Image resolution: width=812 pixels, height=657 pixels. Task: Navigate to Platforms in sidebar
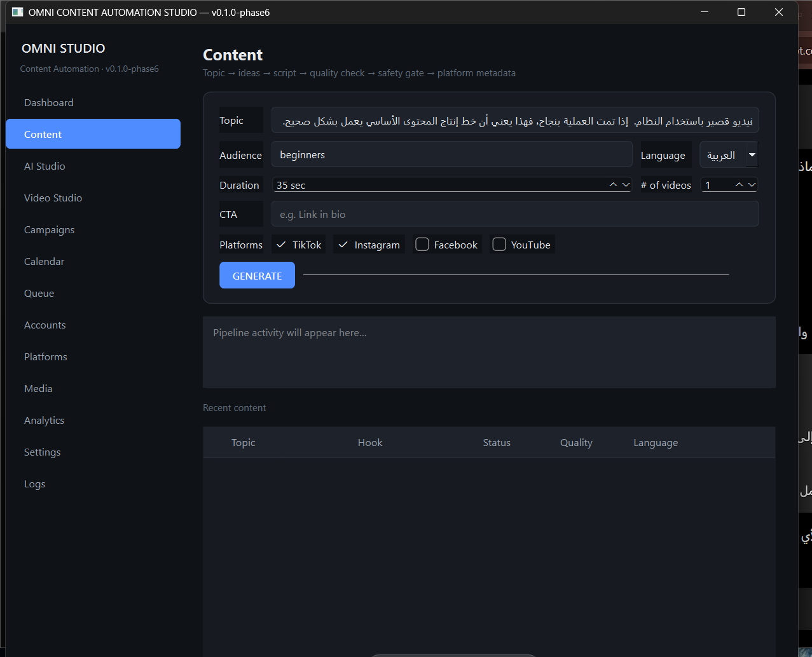(93, 356)
